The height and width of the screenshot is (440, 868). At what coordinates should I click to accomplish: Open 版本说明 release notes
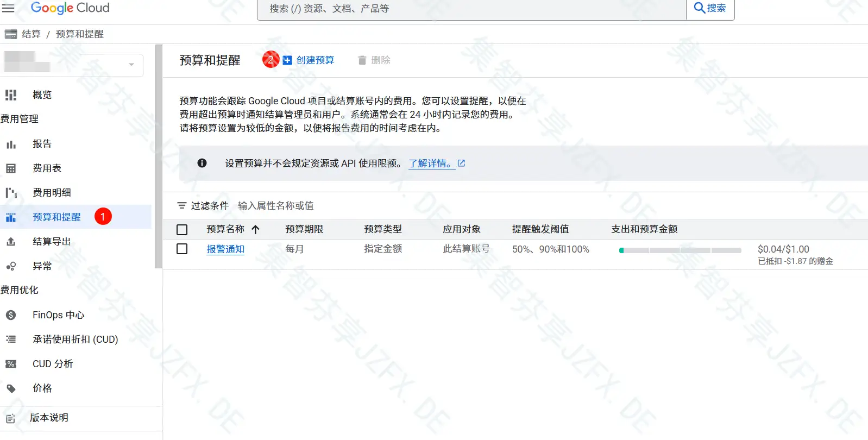[x=49, y=418]
